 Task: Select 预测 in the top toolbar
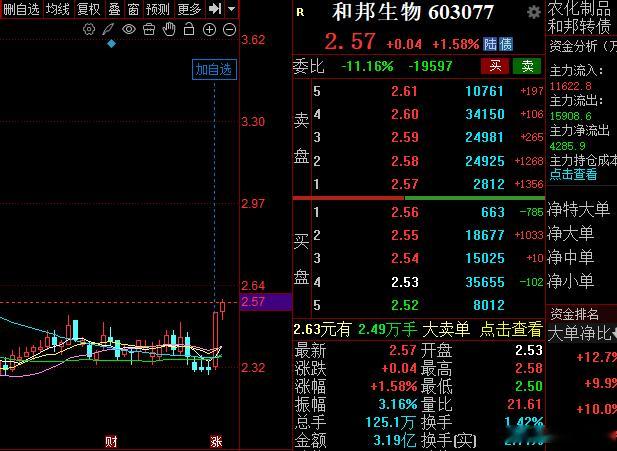click(x=157, y=9)
